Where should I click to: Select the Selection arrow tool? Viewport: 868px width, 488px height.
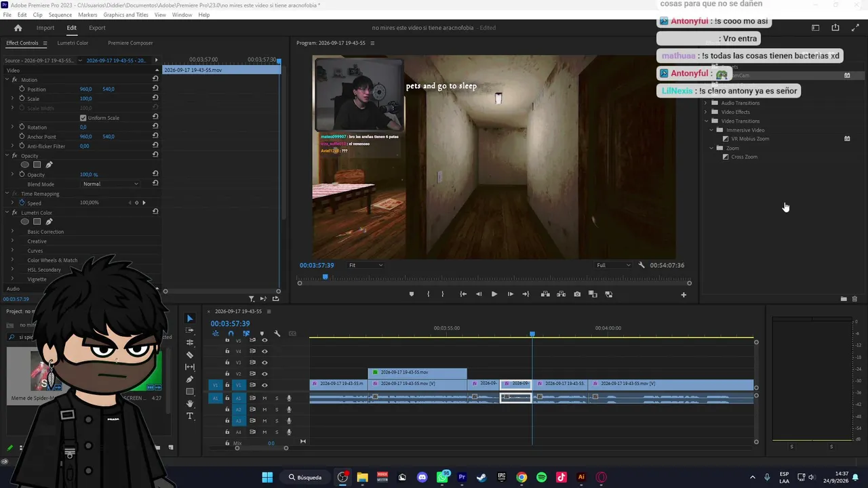click(x=190, y=319)
